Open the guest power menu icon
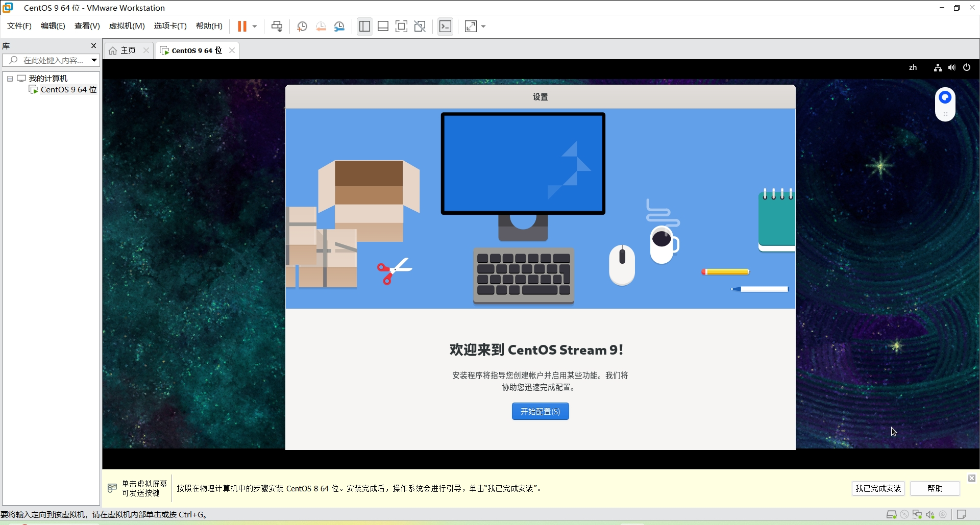The height and width of the screenshot is (525, 980). [967, 67]
